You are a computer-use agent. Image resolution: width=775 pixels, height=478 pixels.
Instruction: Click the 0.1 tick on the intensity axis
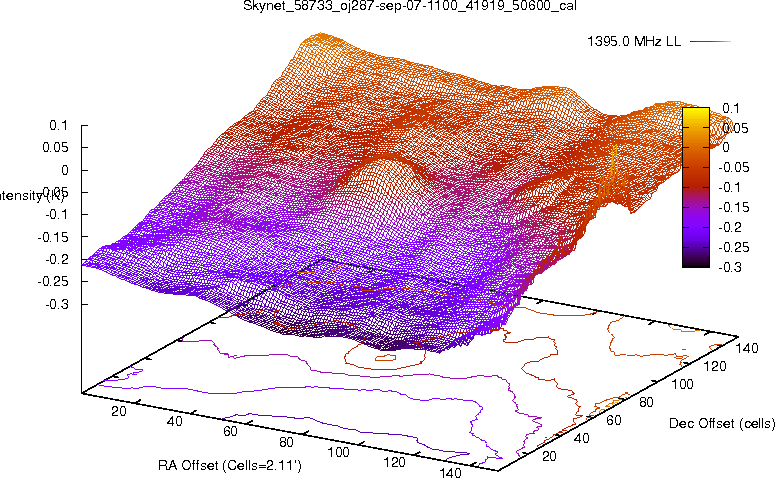[58, 126]
